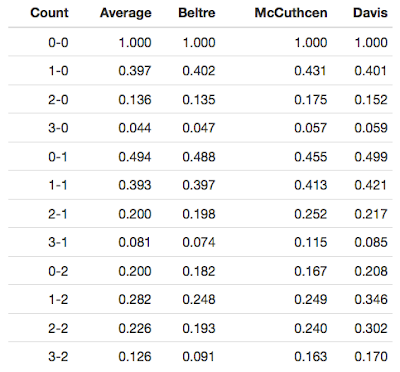Click McCuthcen value 0.252
400x372 pixels.
coord(311,214)
